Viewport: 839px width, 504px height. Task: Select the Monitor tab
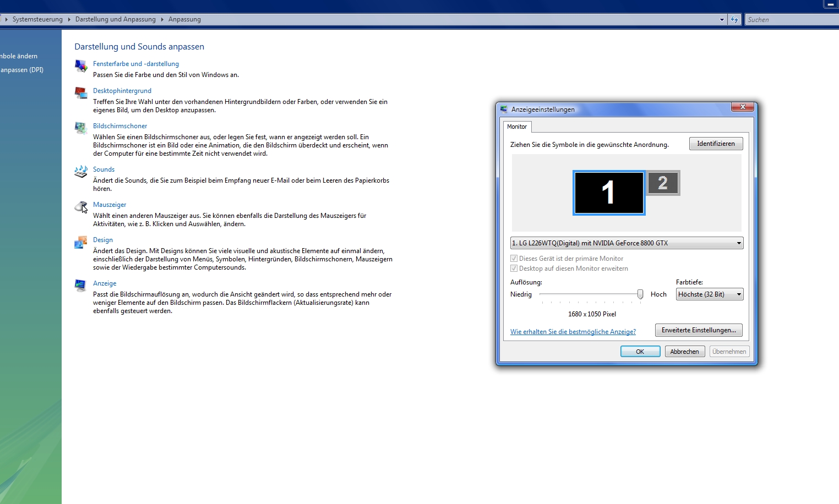click(517, 127)
